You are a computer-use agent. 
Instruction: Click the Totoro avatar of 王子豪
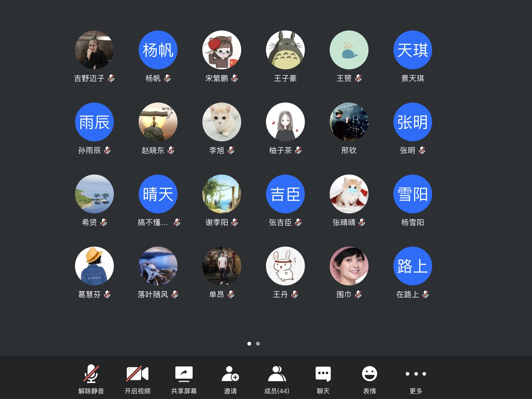click(x=285, y=50)
